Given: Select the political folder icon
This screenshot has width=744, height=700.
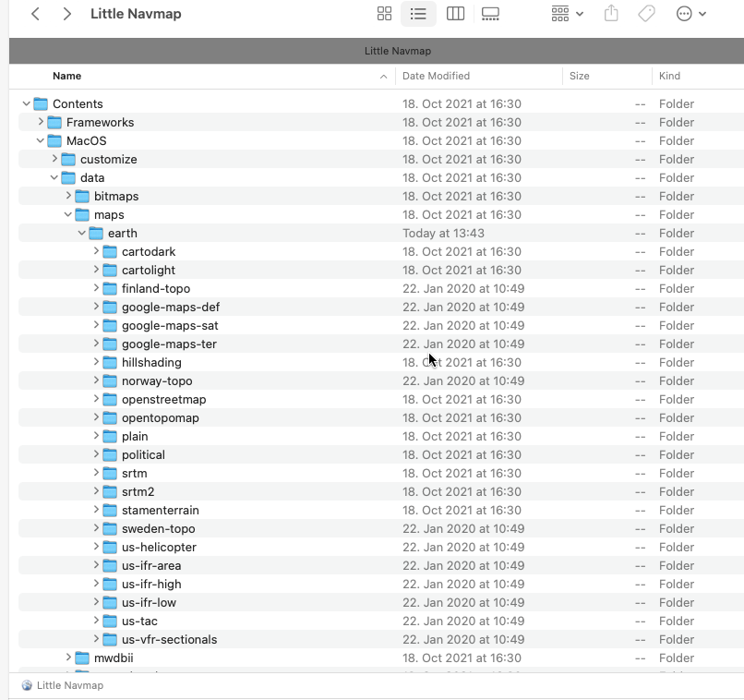Looking at the screenshot, I should [110, 455].
